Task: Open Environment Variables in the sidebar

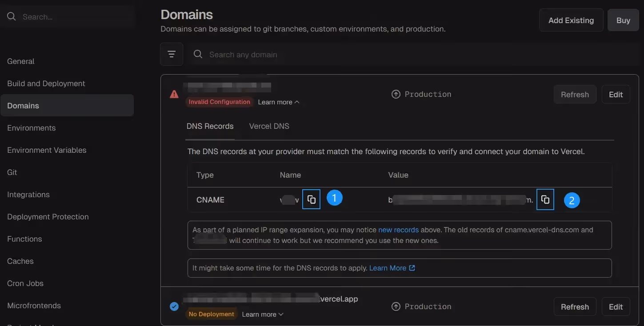Action: tap(47, 150)
